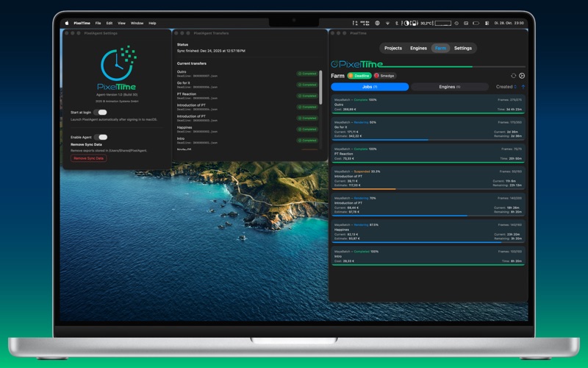This screenshot has height=368, width=588.
Task: Select the Smedge farm manager chip
Action: (x=384, y=76)
